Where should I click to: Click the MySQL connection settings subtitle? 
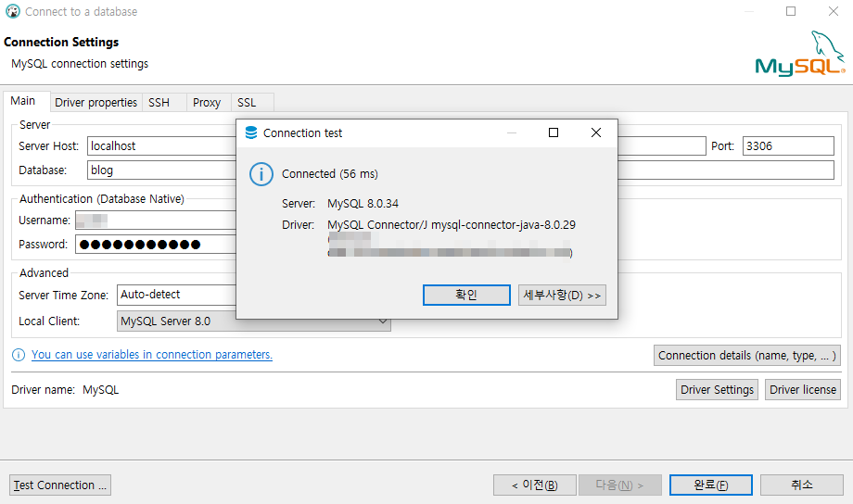(80, 64)
